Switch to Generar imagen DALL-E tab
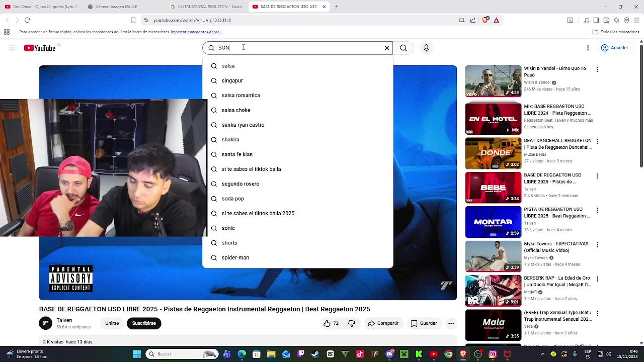 (123, 7)
